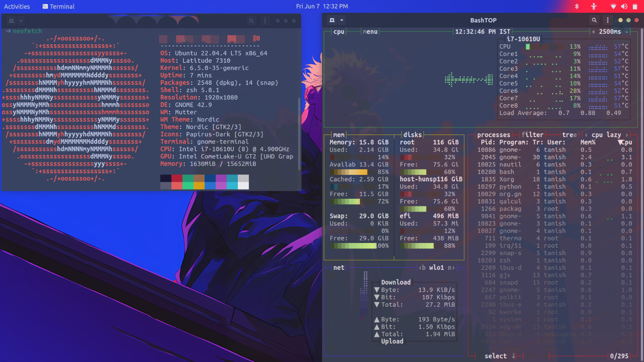This screenshot has width=644, height=362.
Task: Click the WiFi network indicator icon
Action: coord(613,6)
